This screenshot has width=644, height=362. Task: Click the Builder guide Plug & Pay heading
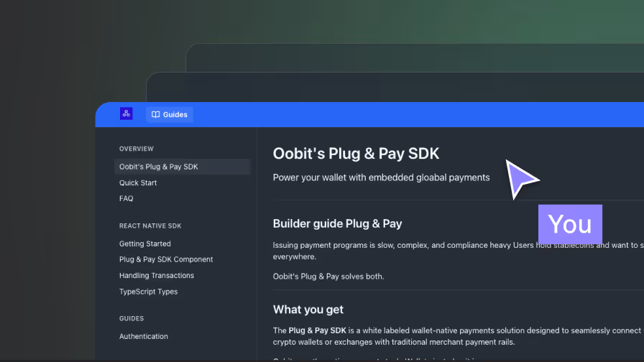(337, 223)
